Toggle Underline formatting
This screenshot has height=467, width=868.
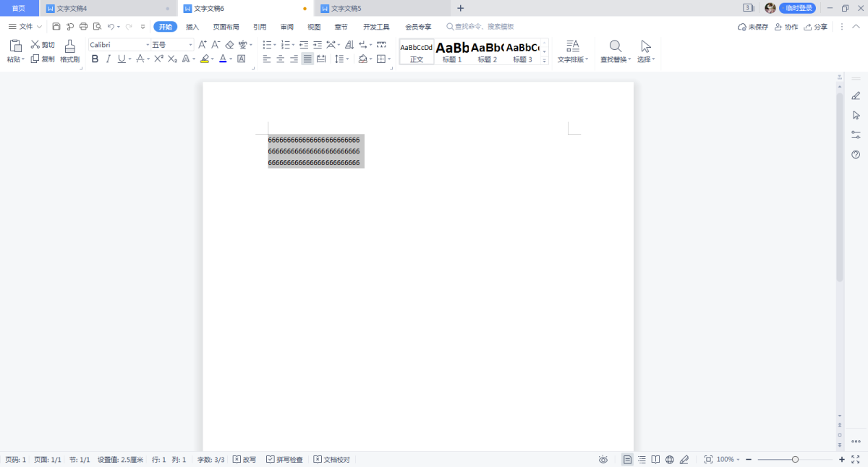click(x=121, y=59)
